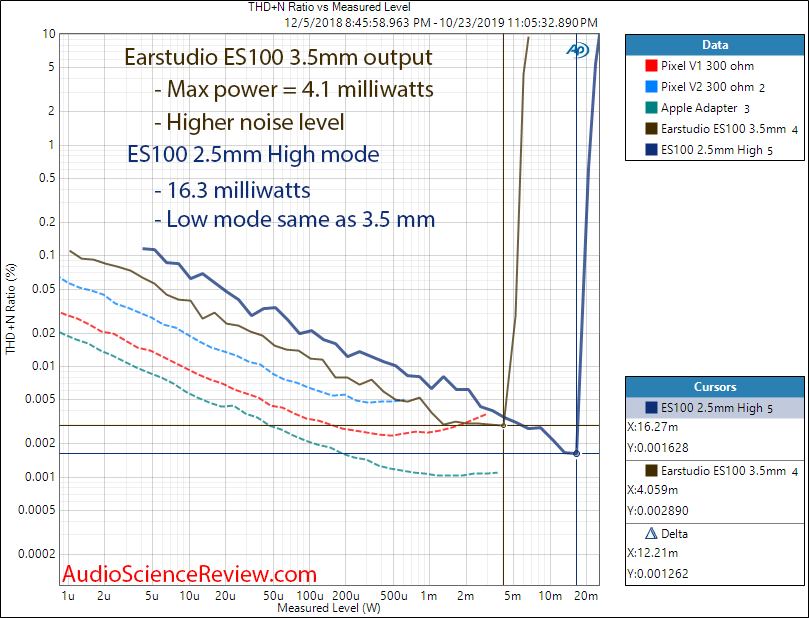
Task: Click the Delta X:12.21m value
Action: tap(653, 552)
